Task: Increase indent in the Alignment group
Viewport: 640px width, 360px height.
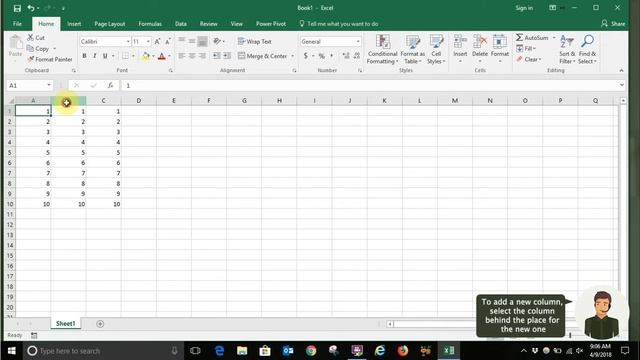Action: [227, 56]
